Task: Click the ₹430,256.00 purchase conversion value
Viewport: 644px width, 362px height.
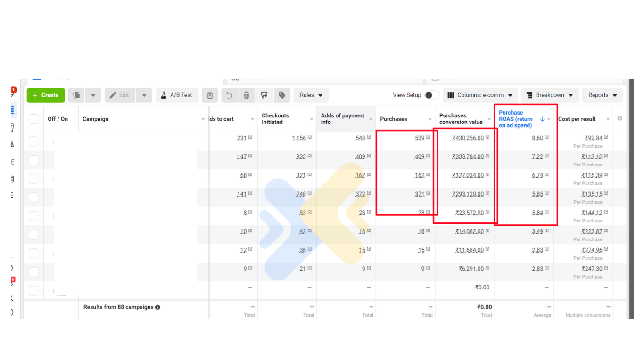Action: pyautogui.click(x=468, y=138)
